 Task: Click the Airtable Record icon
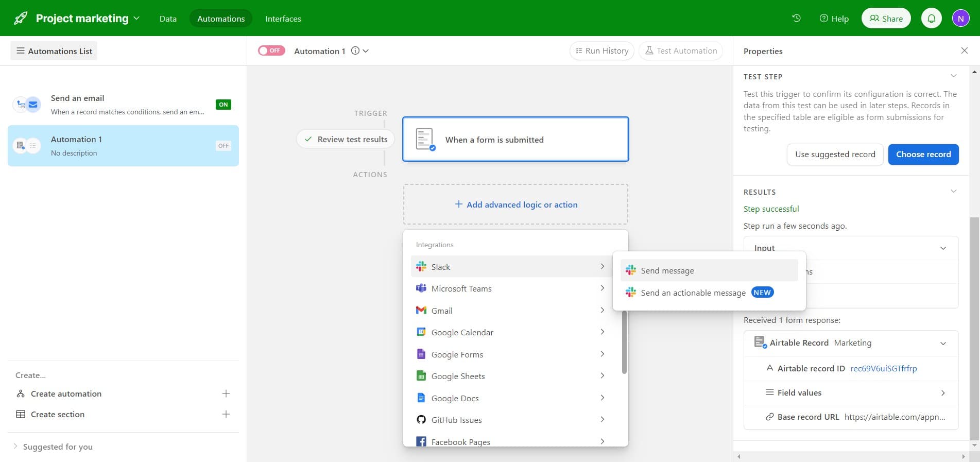(x=760, y=343)
